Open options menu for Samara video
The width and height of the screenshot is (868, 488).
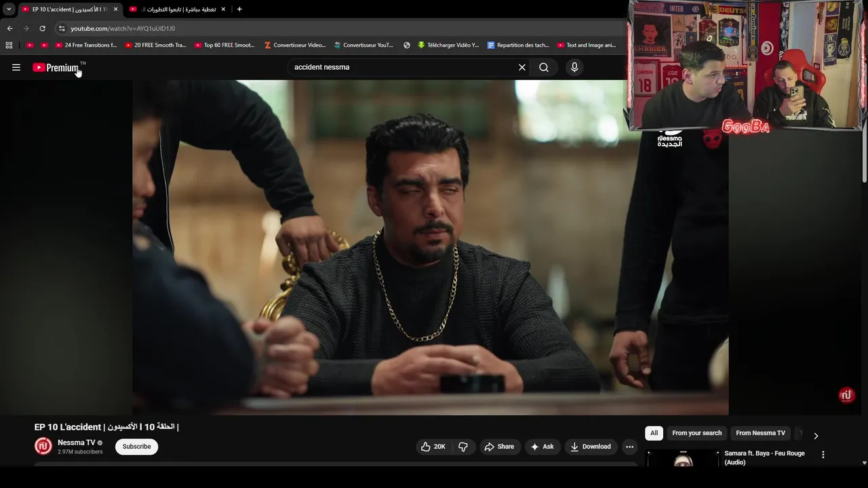[x=823, y=455]
